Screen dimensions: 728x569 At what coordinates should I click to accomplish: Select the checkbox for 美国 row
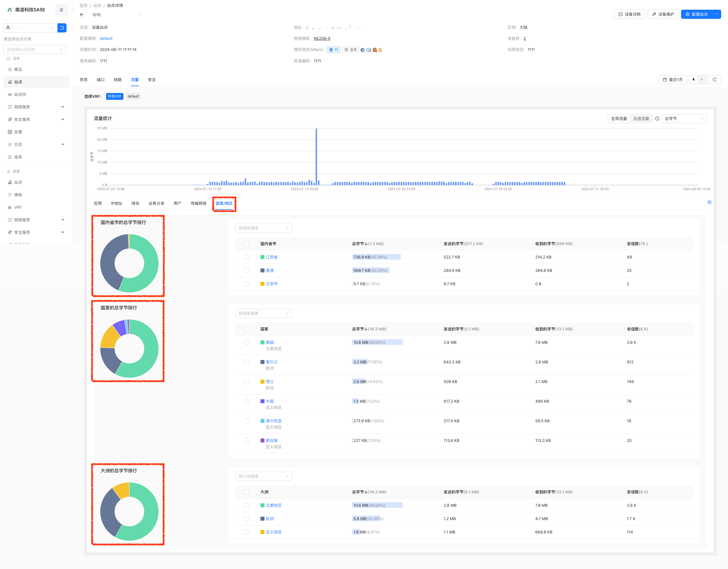pos(246,342)
